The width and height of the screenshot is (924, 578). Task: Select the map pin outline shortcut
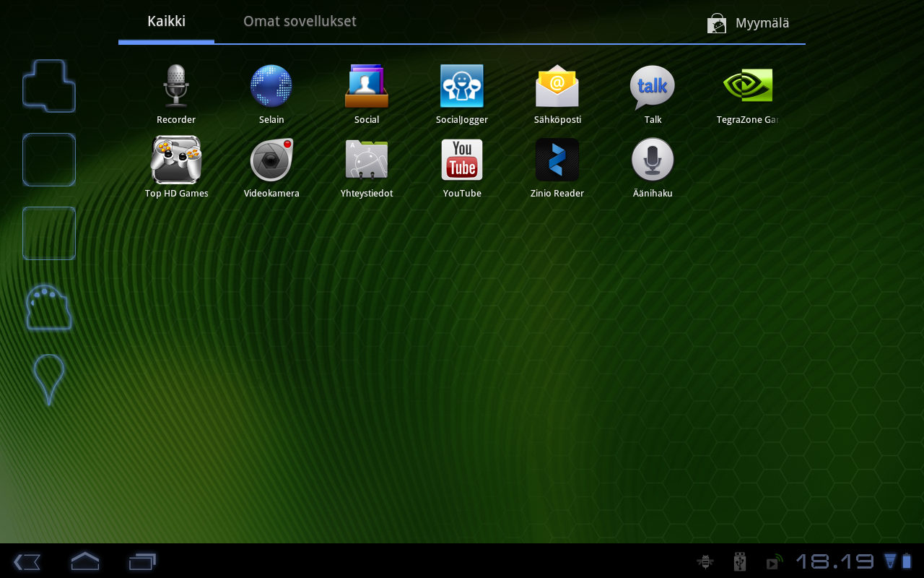pyautogui.click(x=49, y=379)
